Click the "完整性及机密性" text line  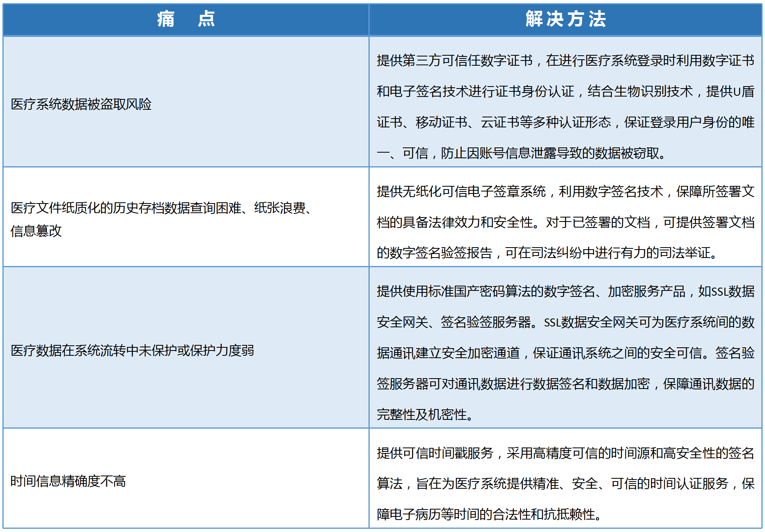(x=425, y=415)
